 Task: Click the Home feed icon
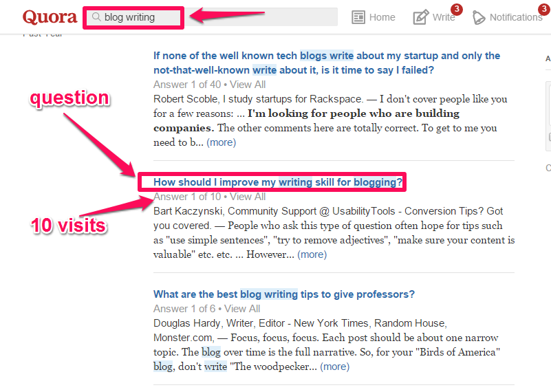(358, 17)
